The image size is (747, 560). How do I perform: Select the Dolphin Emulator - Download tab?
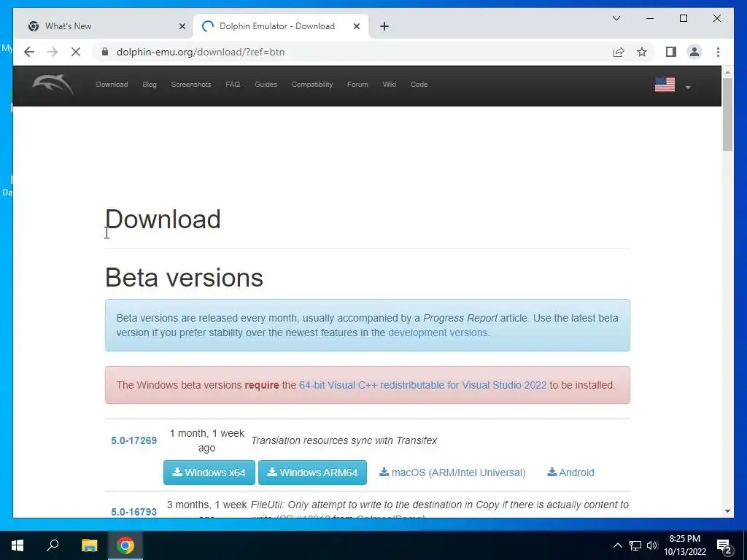tap(281, 26)
